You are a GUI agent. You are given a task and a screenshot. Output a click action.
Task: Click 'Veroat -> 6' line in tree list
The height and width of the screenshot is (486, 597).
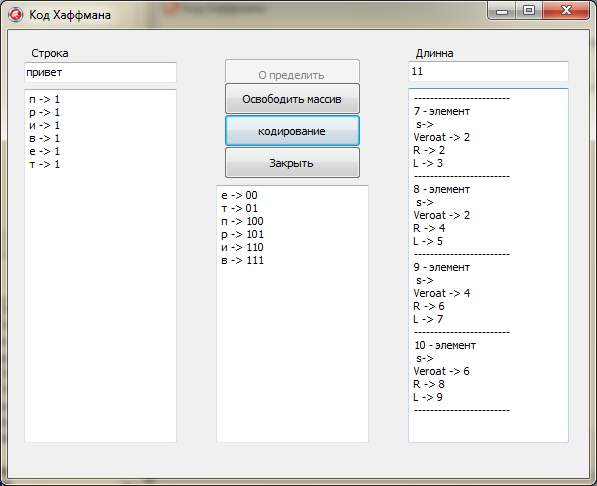tap(442, 371)
